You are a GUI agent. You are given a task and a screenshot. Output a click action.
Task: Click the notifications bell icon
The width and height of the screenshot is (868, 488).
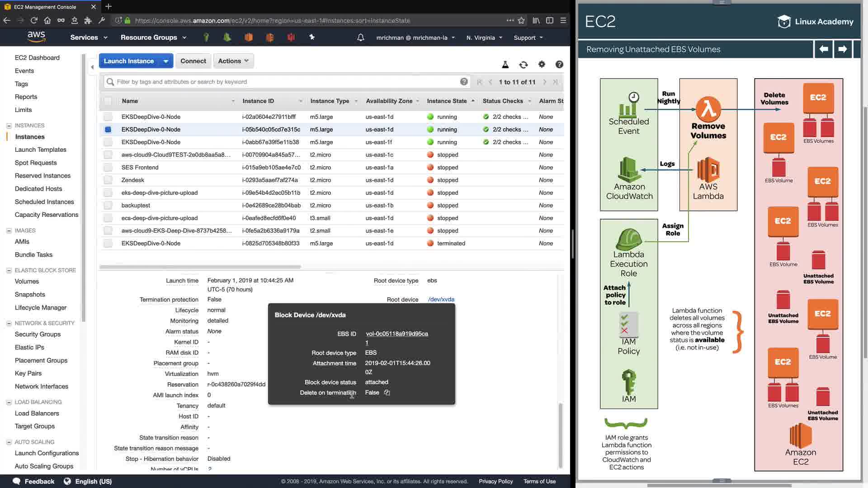click(x=360, y=38)
